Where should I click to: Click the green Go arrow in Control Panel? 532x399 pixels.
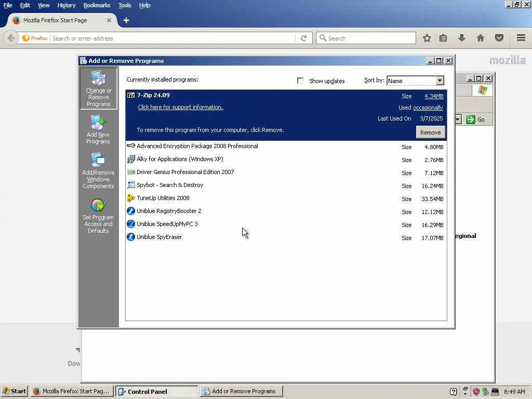pos(471,119)
